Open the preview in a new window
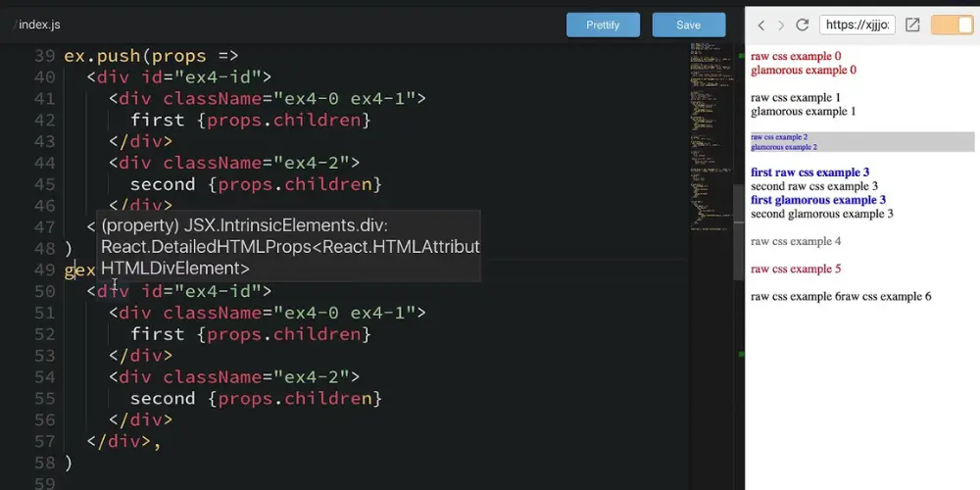Viewport: 980px width, 490px height. pyautogui.click(x=912, y=25)
